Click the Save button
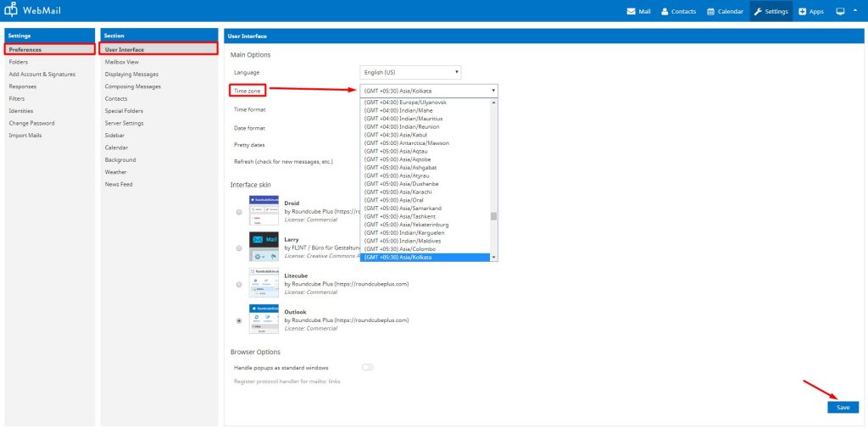The height and width of the screenshot is (434, 868). [x=842, y=408]
